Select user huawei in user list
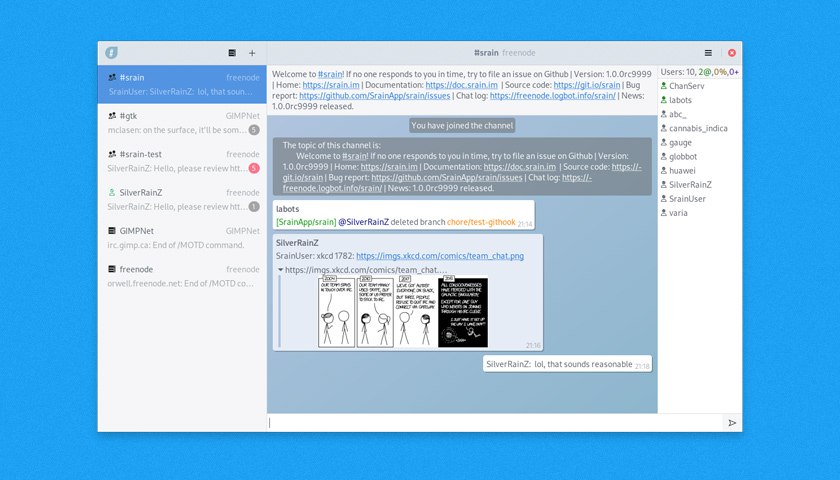 [x=700, y=170]
